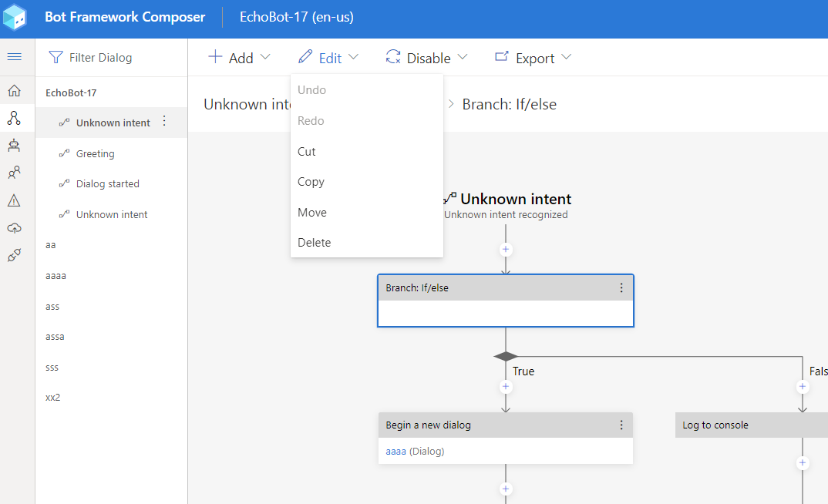The width and height of the screenshot is (828, 504).
Task: Select the Greeting trigger
Action: point(112,153)
